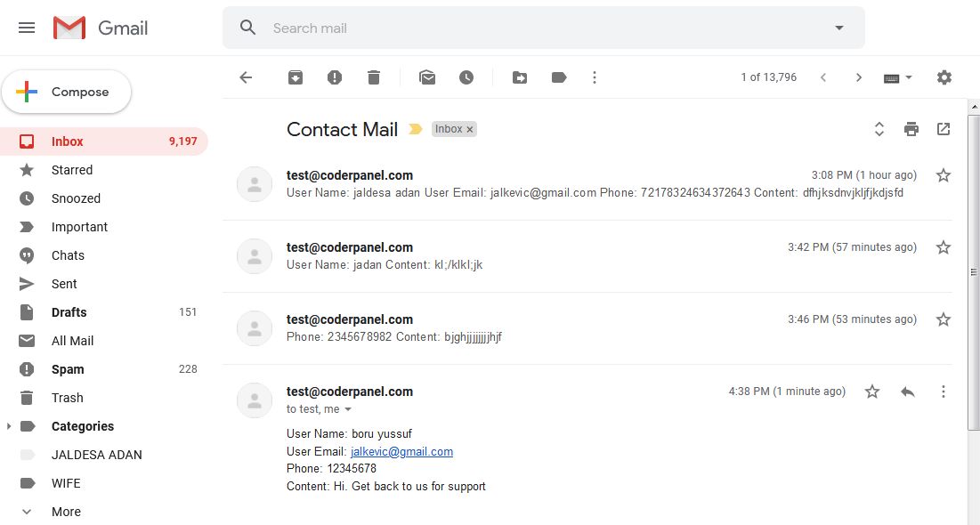Show recipient details arrow next to 'to test, me'
The image size is (980, 525).
(x=348, y=409)
